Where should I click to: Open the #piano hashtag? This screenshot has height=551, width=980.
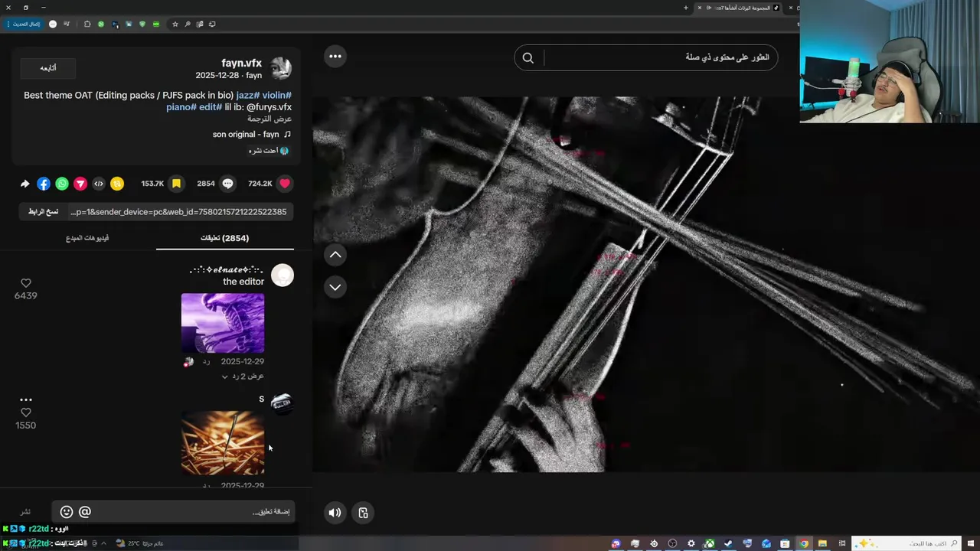181,107
